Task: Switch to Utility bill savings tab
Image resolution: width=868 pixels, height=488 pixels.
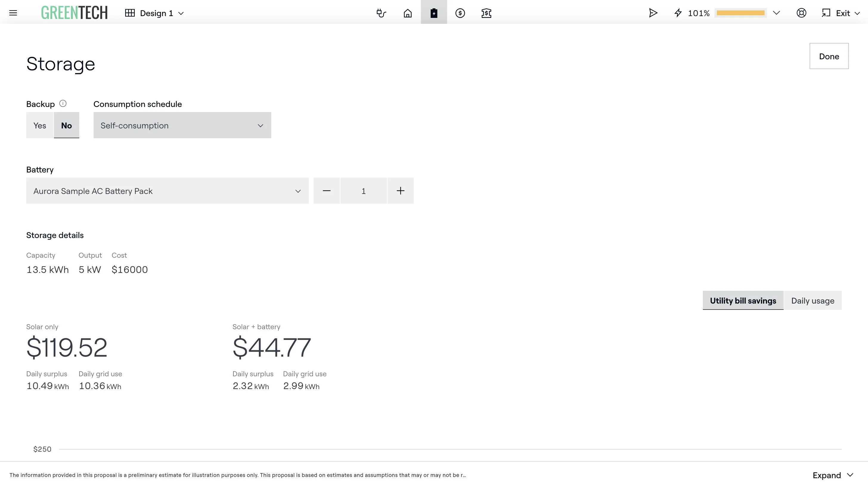Action: click(743, 300)
